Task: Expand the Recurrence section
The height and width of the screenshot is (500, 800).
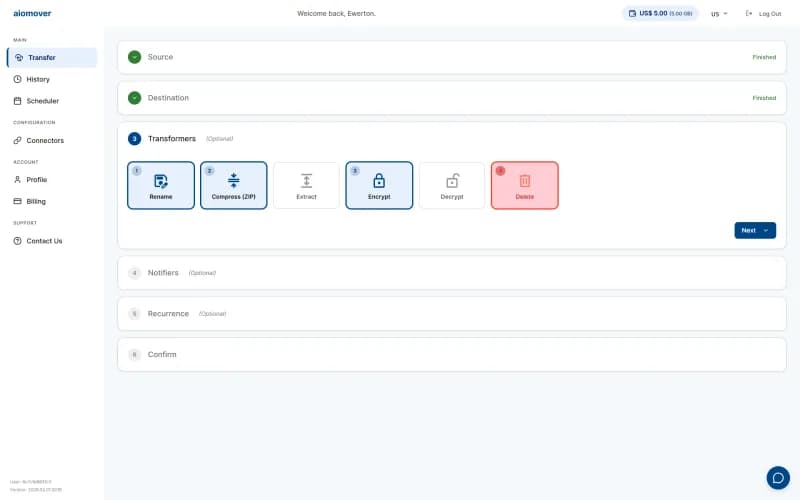Action: (452, 314)
